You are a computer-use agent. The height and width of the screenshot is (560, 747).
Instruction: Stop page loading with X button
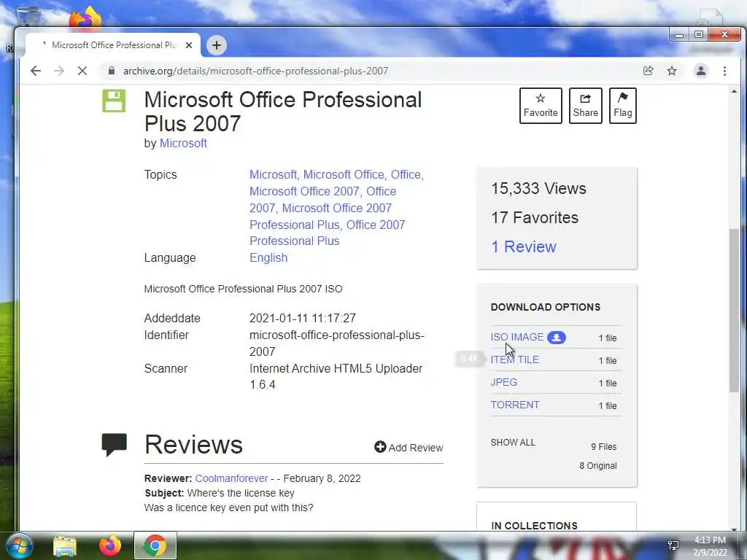(82, 71)
